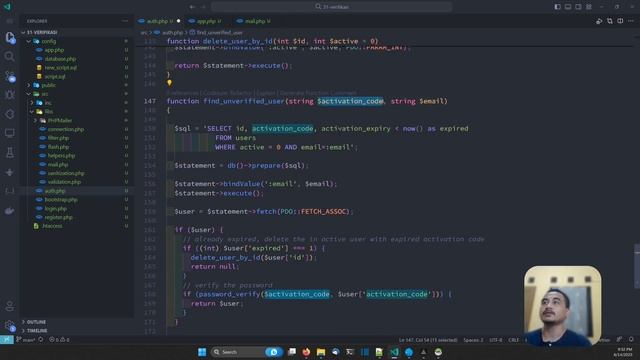Screen dimensions: 640x360
Task: Open the Testing flask icon
Action: (x=9, y=153)
